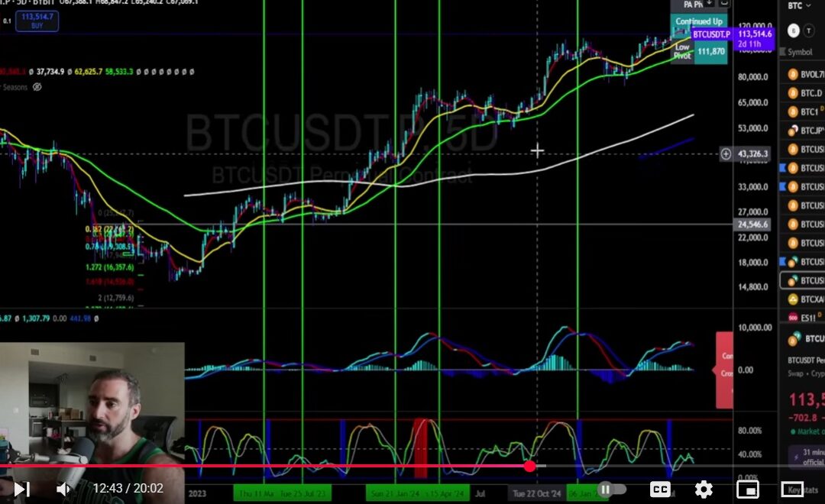Click the 2023 label on time axis

click(x=197, y=493)
